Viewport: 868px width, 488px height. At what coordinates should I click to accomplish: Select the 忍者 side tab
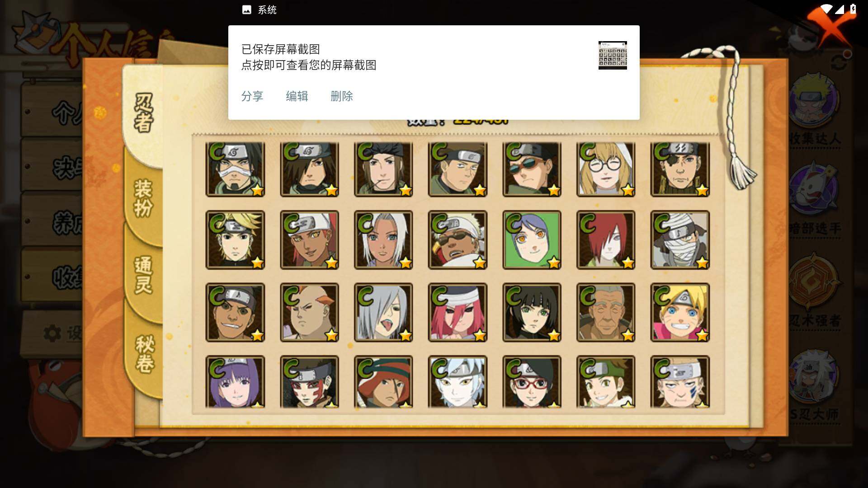tap(143, 113)
